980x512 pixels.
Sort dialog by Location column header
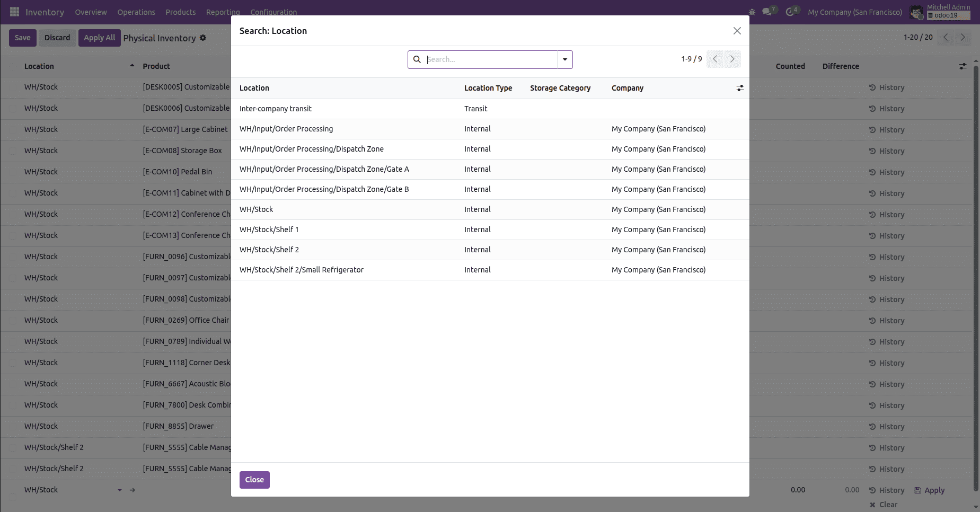[254, 88]
